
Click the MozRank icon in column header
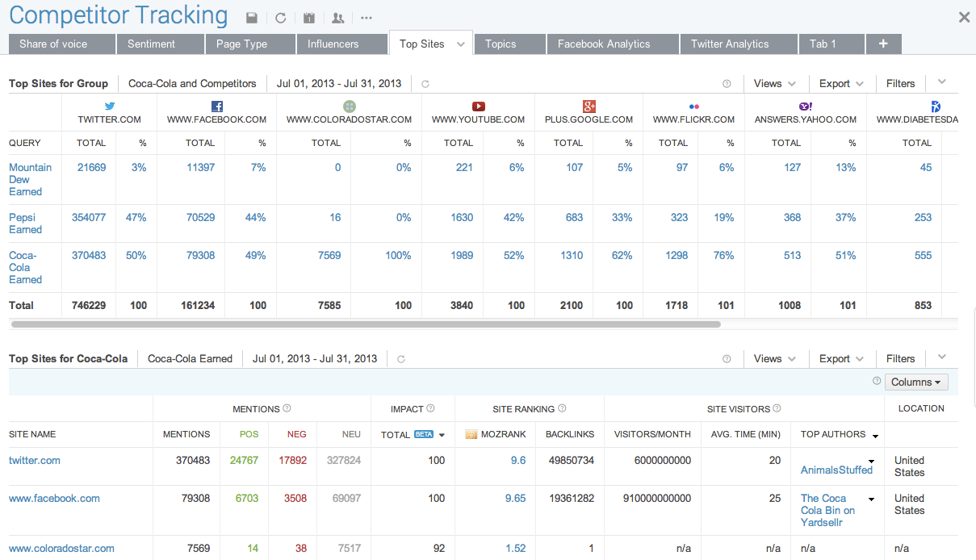click(x=471, y=434)
